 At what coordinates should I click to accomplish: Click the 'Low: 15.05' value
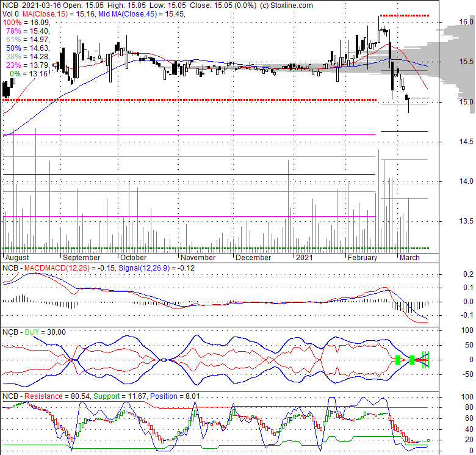[167, 5]
